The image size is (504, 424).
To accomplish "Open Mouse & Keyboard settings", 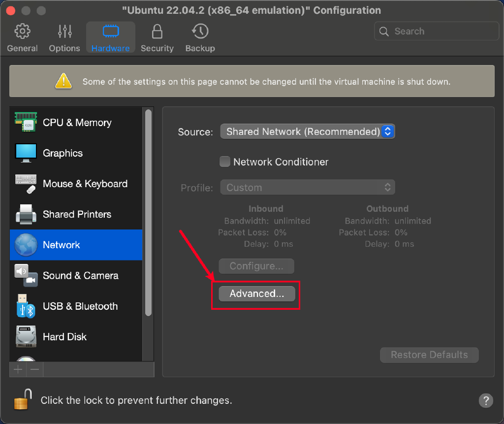I will [85, 184].
